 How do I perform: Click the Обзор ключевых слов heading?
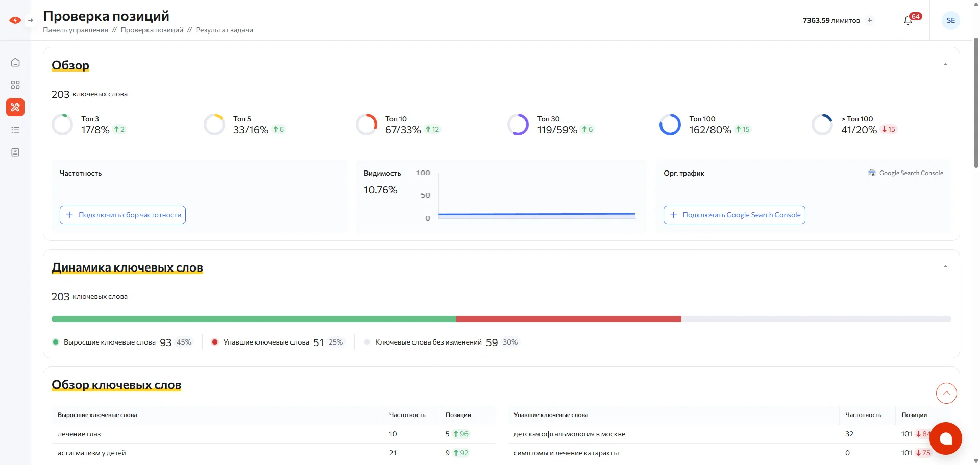click(x=116, y=385)
